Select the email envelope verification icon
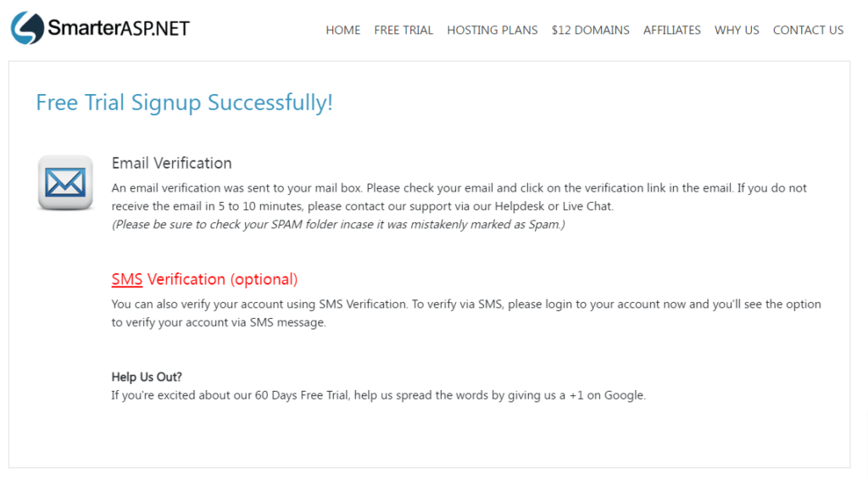868x491 pixels. [x=65, y=183]
